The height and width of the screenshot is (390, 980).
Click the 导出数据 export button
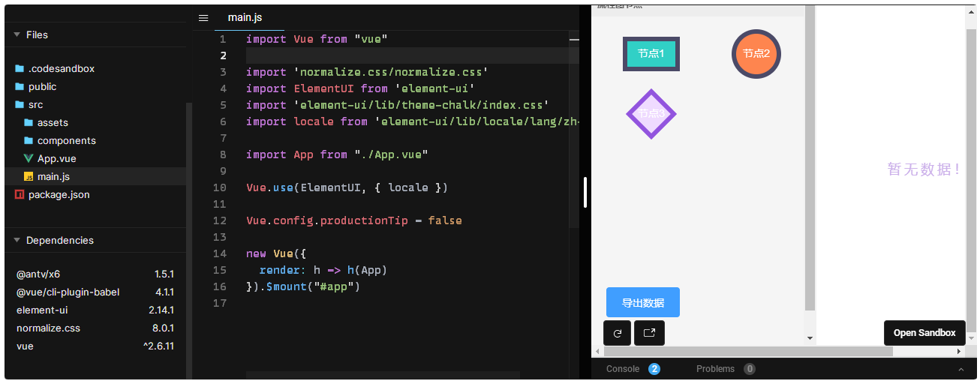tap(643, 302)
